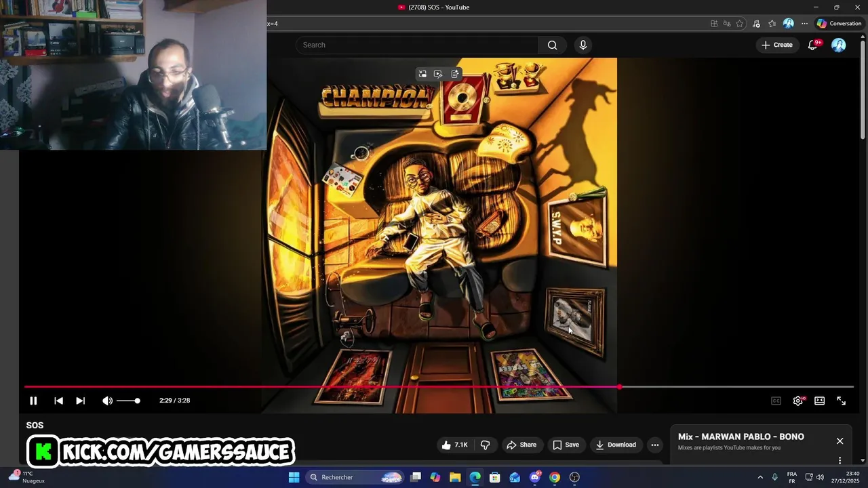Pause the SOS video playback
This screenshot has width=868, height=488.
[33, 401]
